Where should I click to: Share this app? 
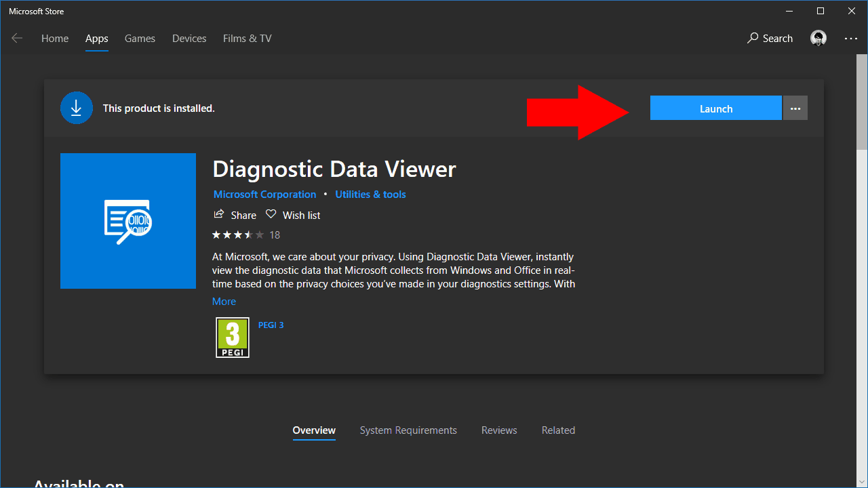coord(235,215)
